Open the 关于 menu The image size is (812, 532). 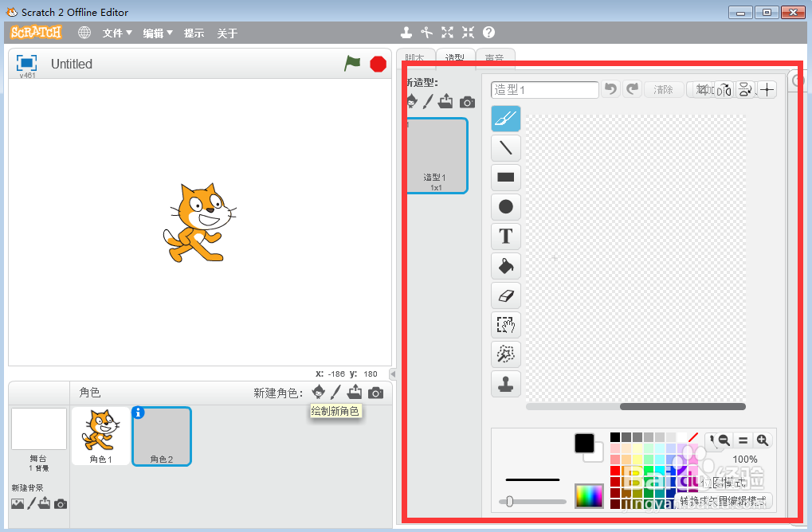[227, 33]
